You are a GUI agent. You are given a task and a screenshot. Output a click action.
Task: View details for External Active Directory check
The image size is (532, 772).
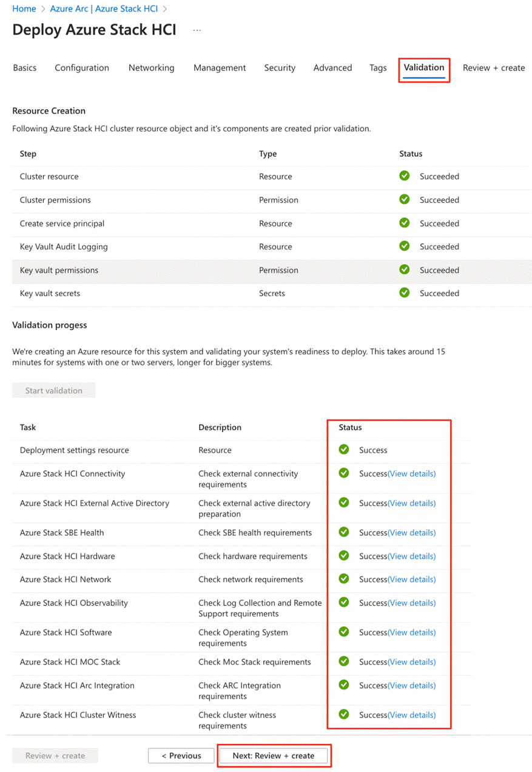pyautogui.click(x=412, y=503)
